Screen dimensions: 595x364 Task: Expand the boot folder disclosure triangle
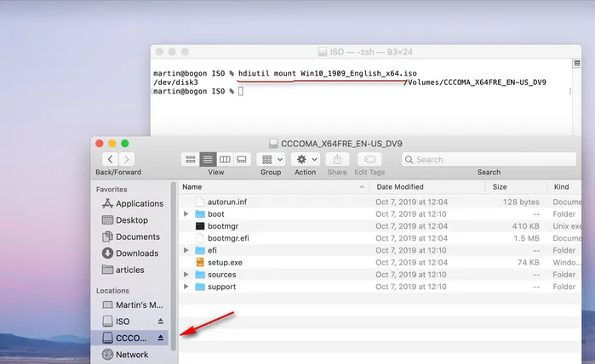pyautogui.click(x=186, y=214)
